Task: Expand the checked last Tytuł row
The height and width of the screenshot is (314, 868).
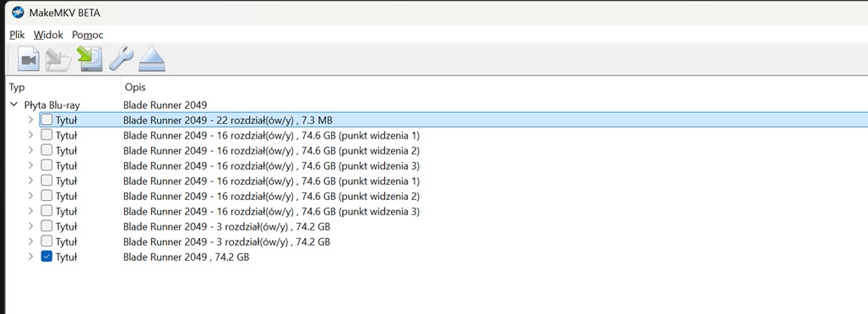Action: tap(31, 257)
